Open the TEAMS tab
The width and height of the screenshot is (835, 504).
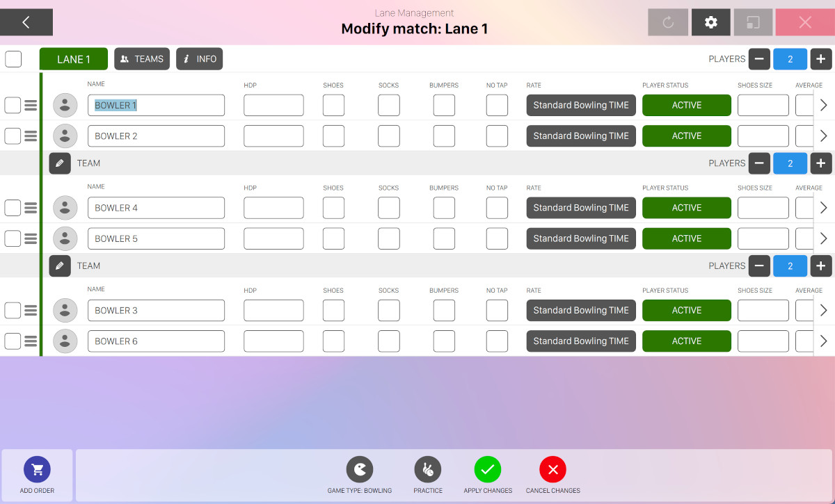point(142,59)
